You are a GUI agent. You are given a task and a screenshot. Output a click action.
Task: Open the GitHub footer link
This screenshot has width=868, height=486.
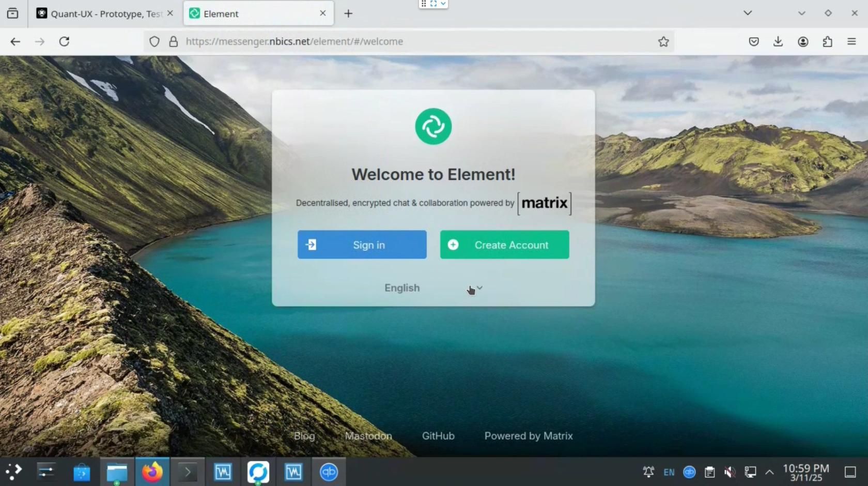coord(438,436)
